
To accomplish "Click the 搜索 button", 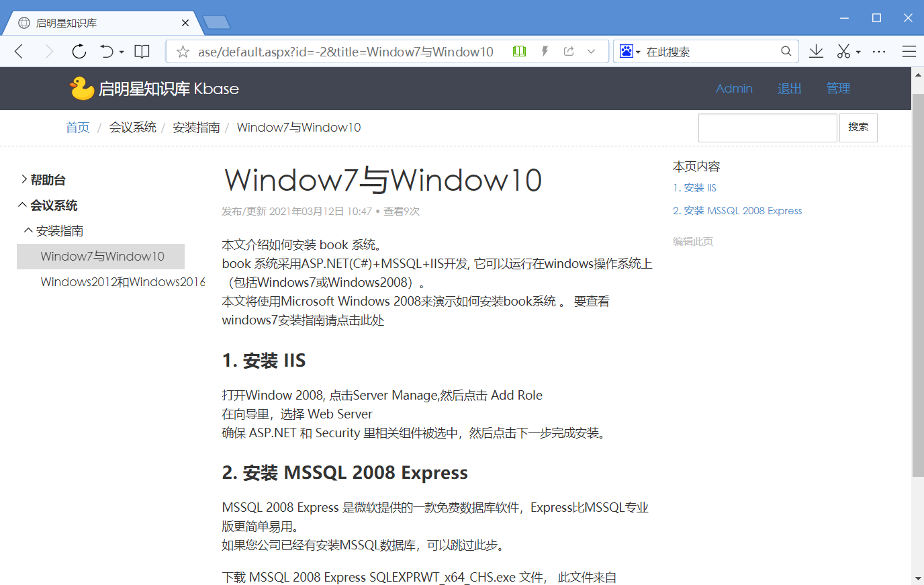I will (x=858, y=128).
